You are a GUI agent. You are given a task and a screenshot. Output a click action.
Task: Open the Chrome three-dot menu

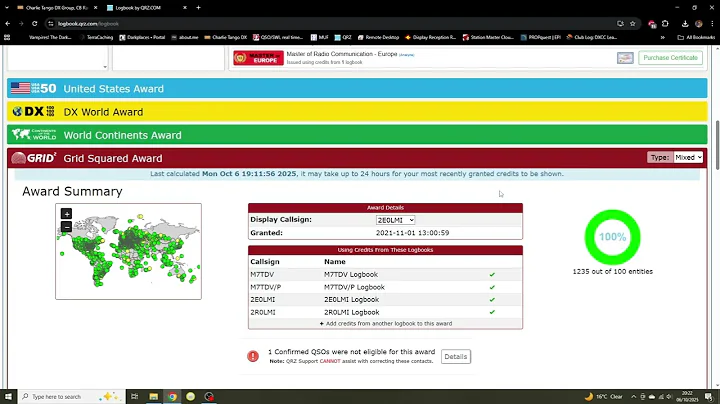(x=712, y=23)
